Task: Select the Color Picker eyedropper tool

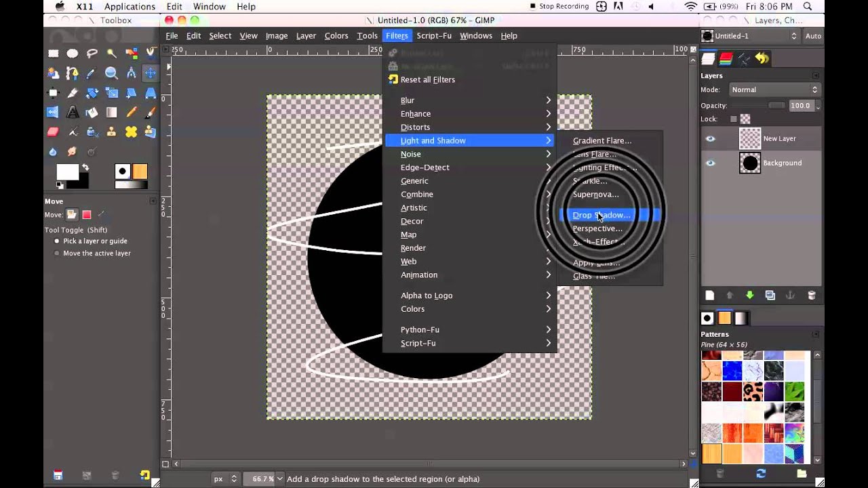Action: pyautogui.click(x=92, y=73)
